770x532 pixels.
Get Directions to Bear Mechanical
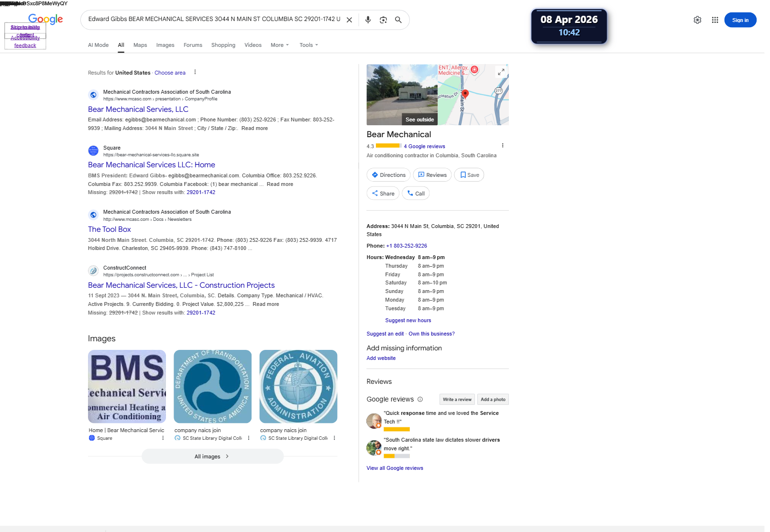[x=388, y=175]
